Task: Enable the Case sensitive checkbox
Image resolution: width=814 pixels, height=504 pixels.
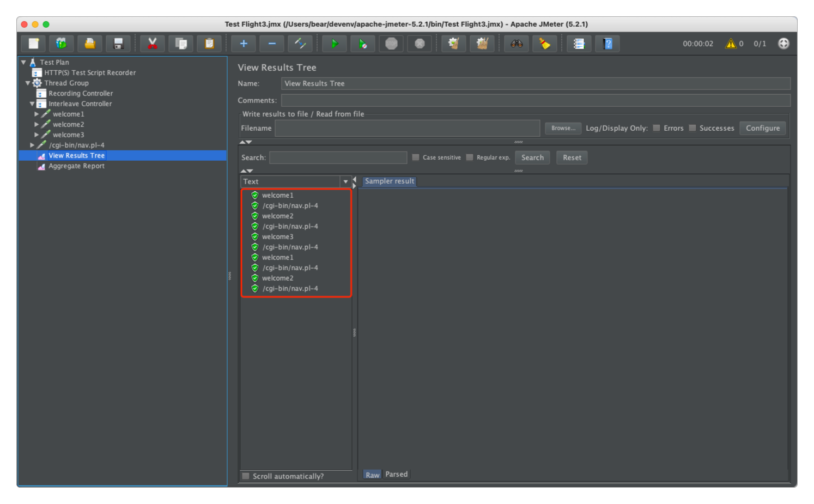Action: (x=416, y=157)
